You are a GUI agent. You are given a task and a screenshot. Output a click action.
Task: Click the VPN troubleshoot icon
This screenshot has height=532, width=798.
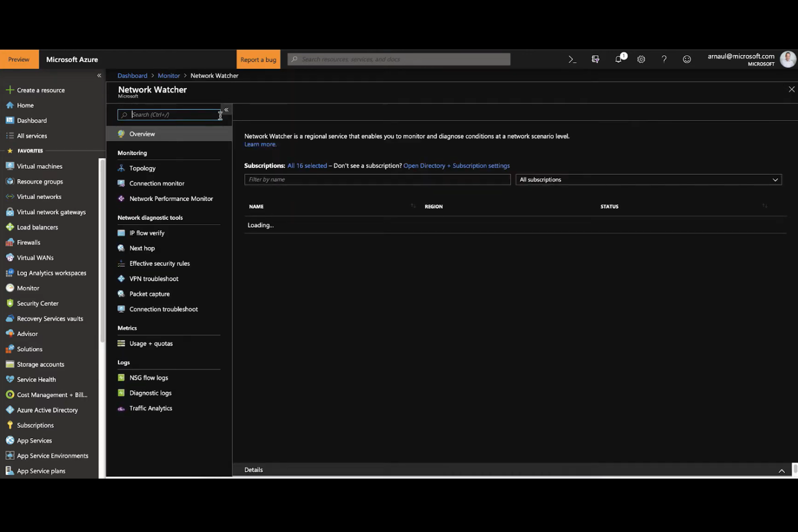(121, 279)
